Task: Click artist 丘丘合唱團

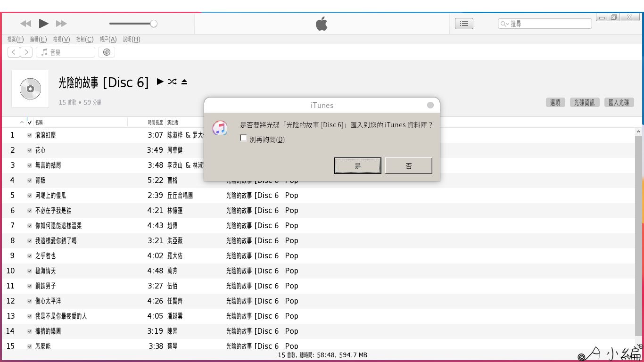Action: point(180,196)
